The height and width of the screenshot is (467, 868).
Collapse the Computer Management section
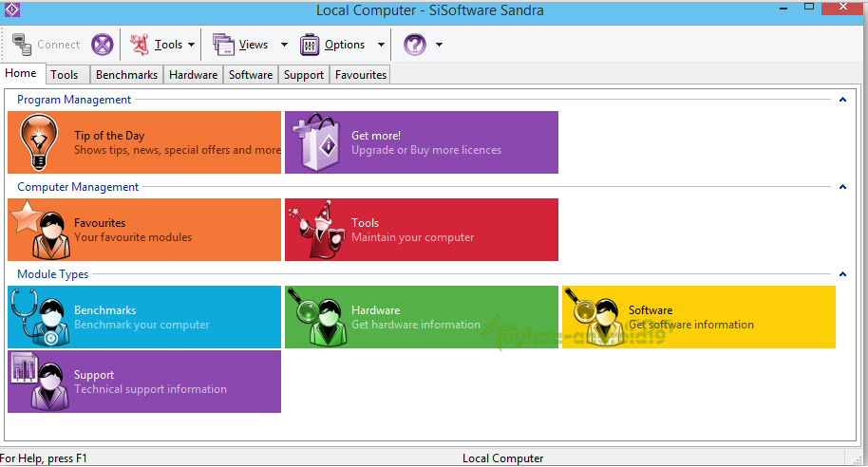click(842, 187)
